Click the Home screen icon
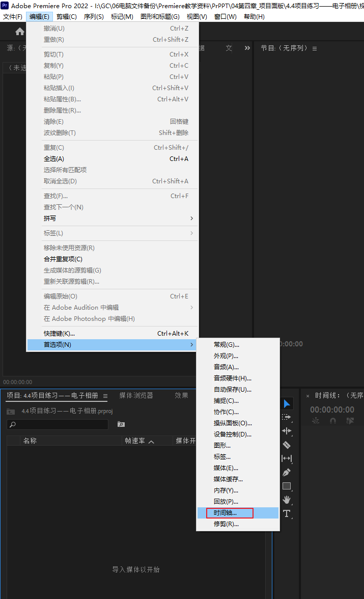This screenshot has width=364, height=599. (20, 32)
